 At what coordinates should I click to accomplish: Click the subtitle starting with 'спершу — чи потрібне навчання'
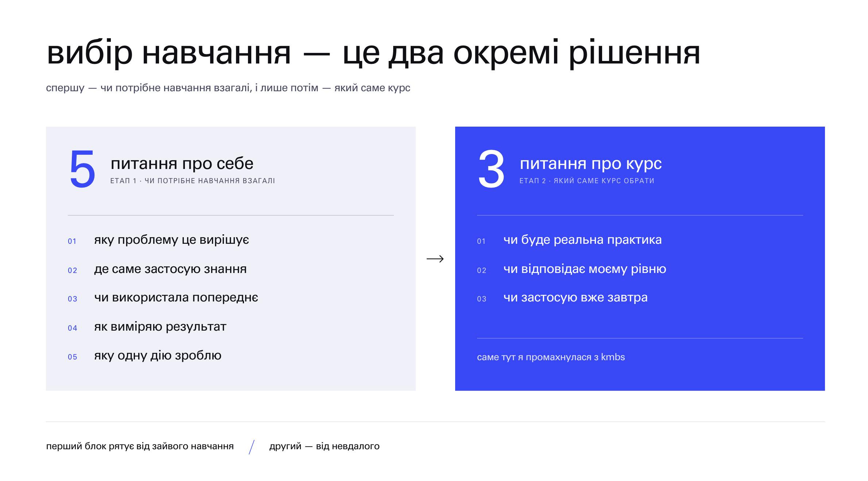click(228, 88)
